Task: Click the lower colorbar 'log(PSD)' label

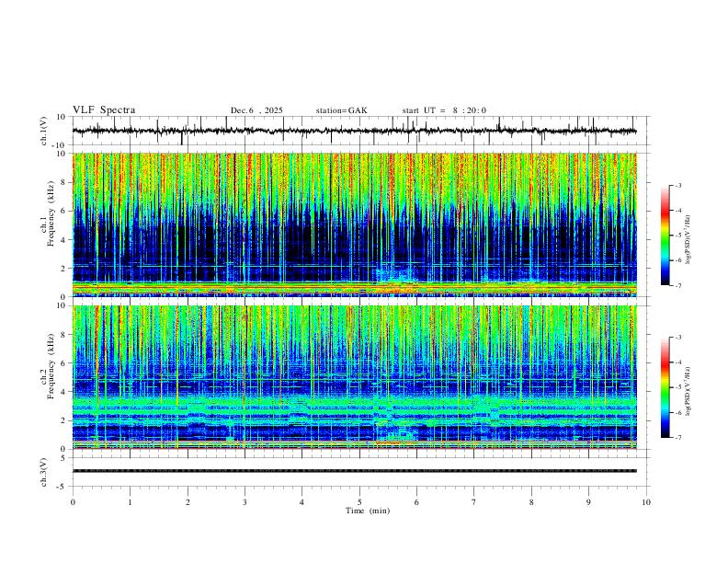Action: (x=688, y=391)
